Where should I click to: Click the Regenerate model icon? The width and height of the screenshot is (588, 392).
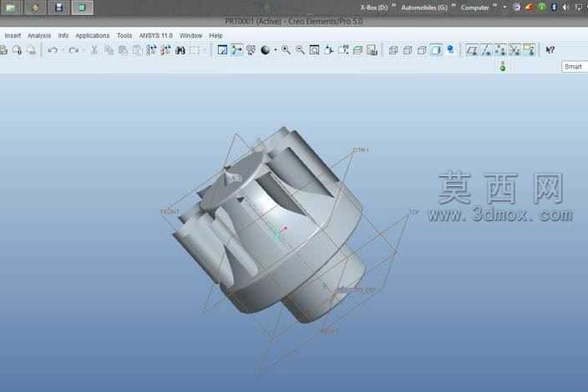pyautogui.click(x=151, y=50)
